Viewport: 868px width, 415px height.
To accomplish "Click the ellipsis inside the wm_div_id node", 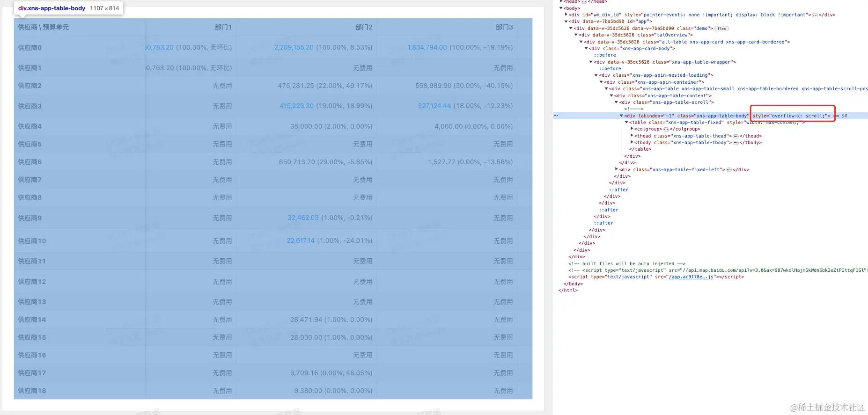I will (x=815, y=15).
